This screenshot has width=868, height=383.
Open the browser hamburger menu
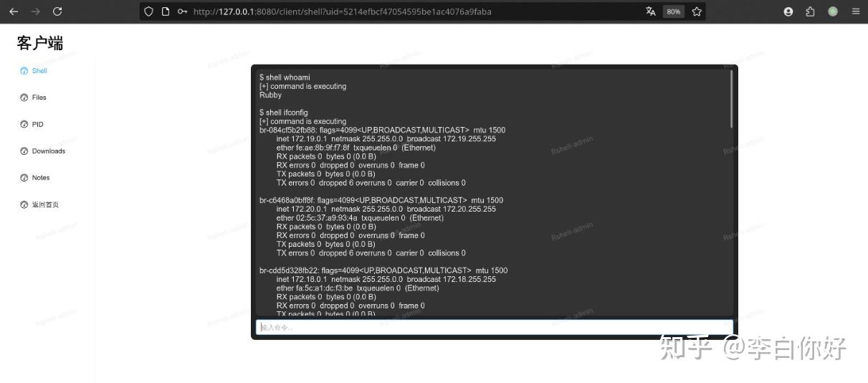(x=855, y=11)
